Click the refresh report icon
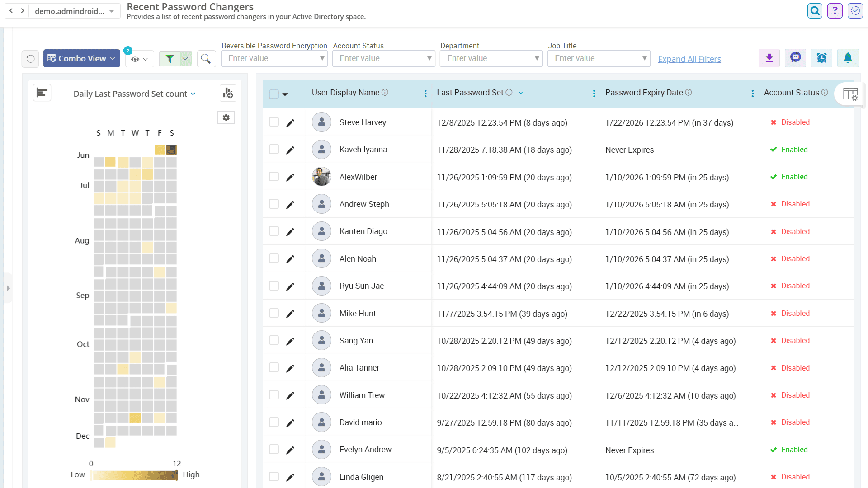 30,59
